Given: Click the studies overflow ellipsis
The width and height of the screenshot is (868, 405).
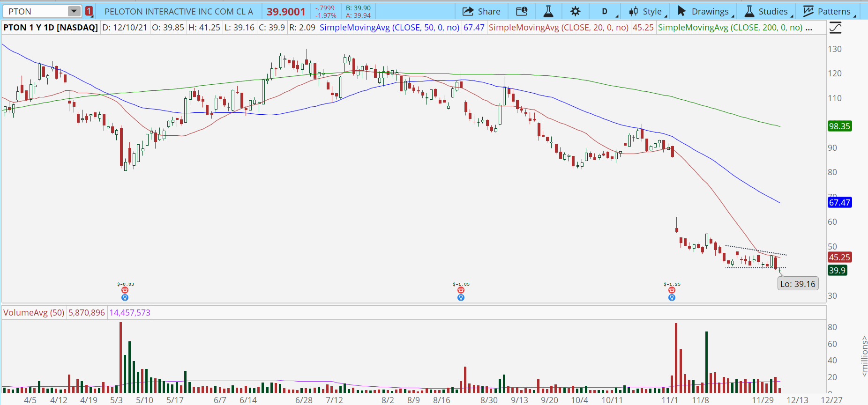Looking at the screenshot, I should [809, 28].
